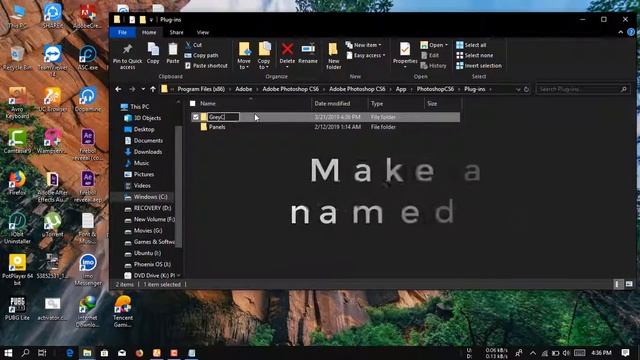Click Pin to Quick access icon
Viewport: 640px width, 360px height.
coord(127,56)
